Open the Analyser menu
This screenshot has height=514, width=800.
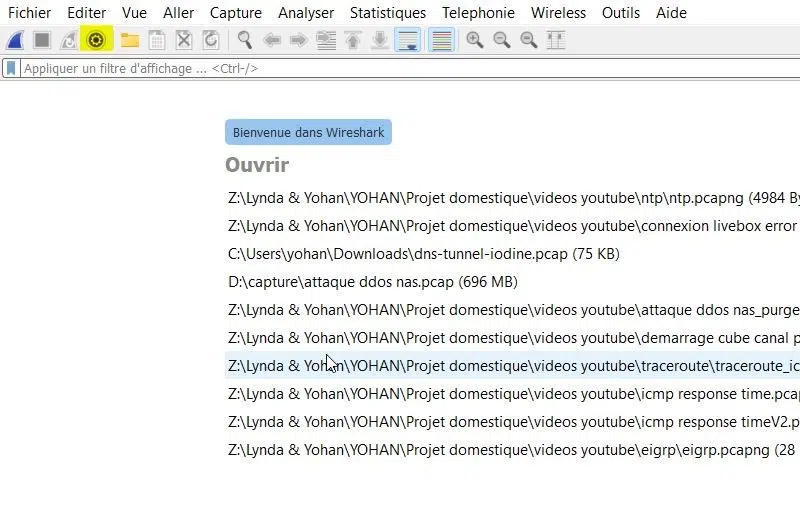click(306, 13)
